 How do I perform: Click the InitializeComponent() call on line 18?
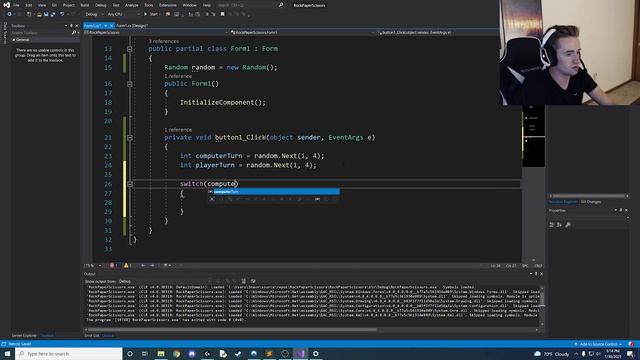pos(222,102)
